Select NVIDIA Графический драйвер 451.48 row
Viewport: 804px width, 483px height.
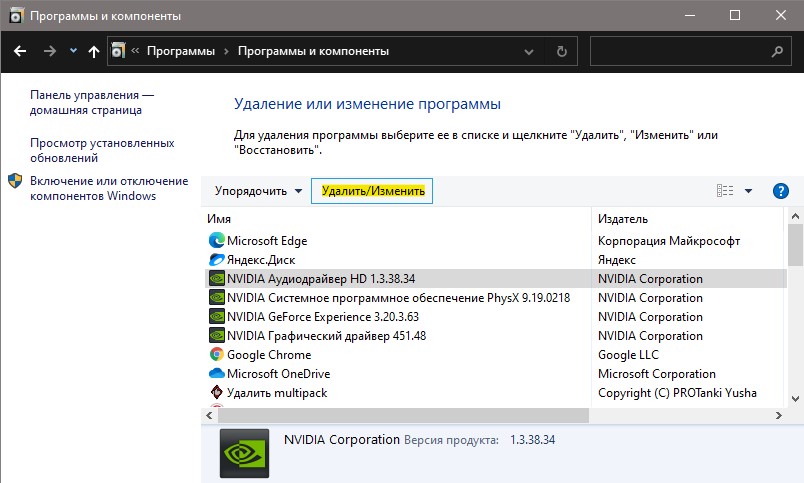coord(496,335)
